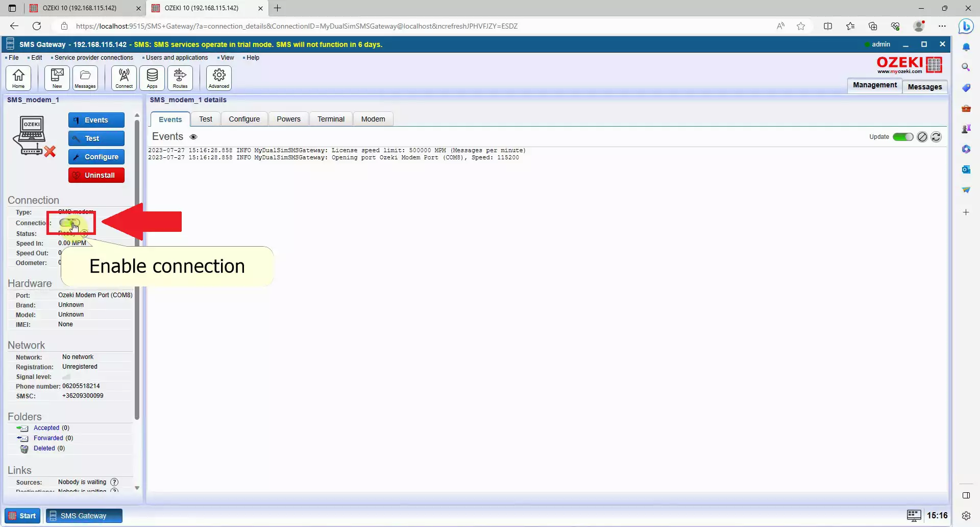
Task: Open the Messages folder toolbar icon
Action: [85, 78]
